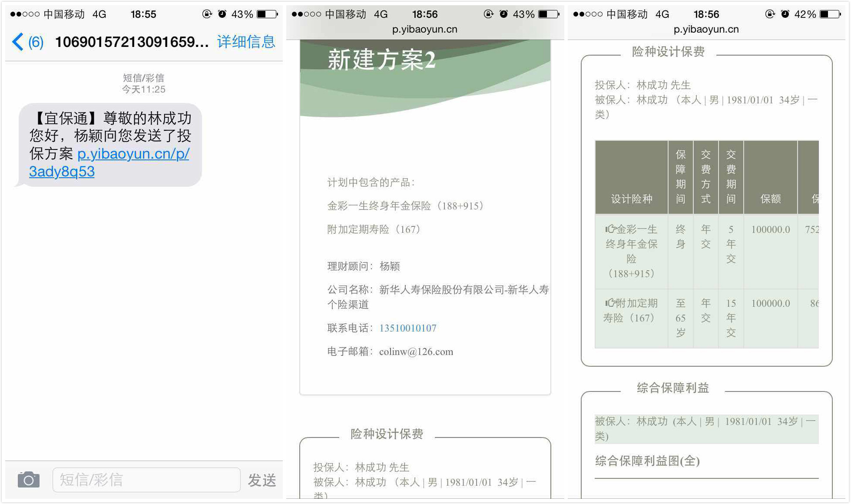Tap the sender number 10690157213091659 title
Image resolution: width=851 pixels, height=504 pixels.
point(132,42)
